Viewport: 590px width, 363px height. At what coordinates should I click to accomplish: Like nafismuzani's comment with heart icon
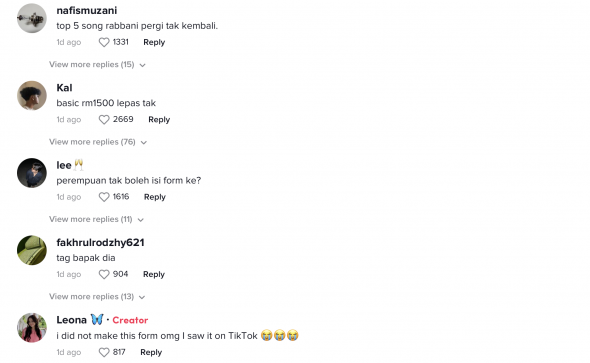pyautogui.click(x=104, y=42)
